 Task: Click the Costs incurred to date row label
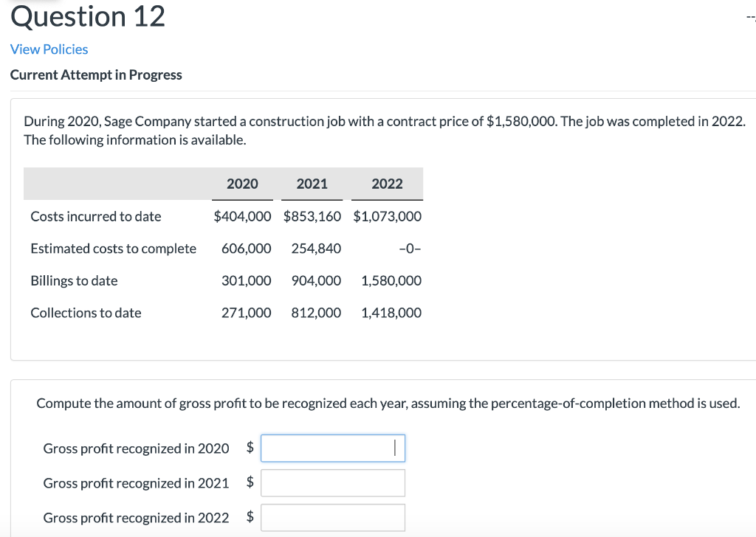(x=95, y=216)
